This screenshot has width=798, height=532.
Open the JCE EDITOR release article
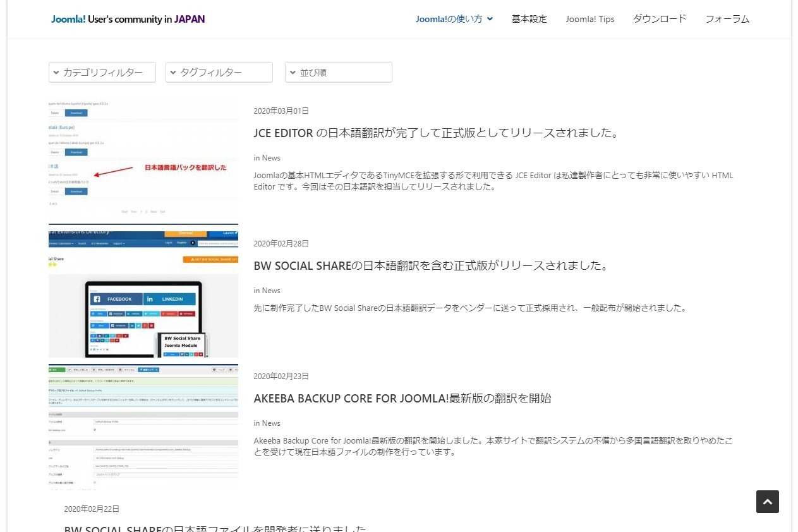click(436, 133)
